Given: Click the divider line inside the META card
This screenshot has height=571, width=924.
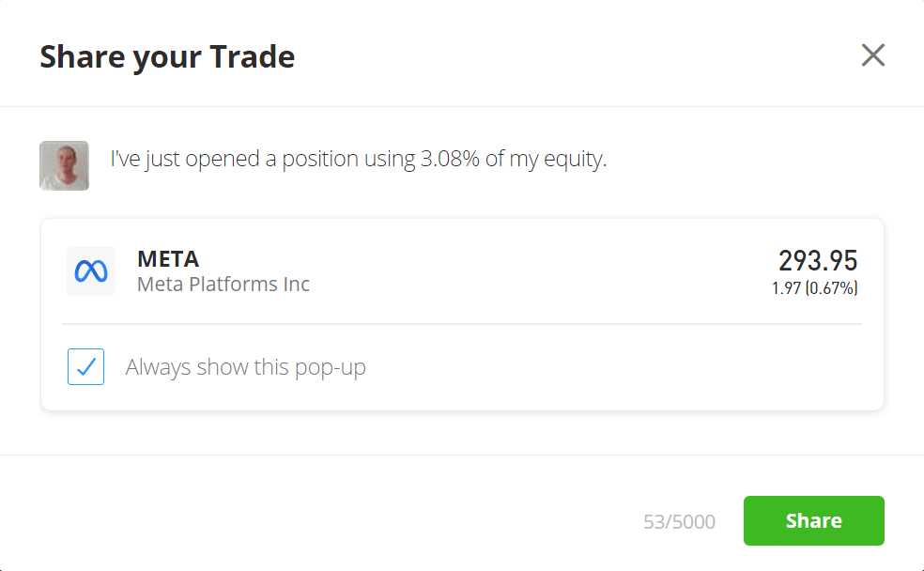Looking at the screenshot, I should [x=462, y=323].
